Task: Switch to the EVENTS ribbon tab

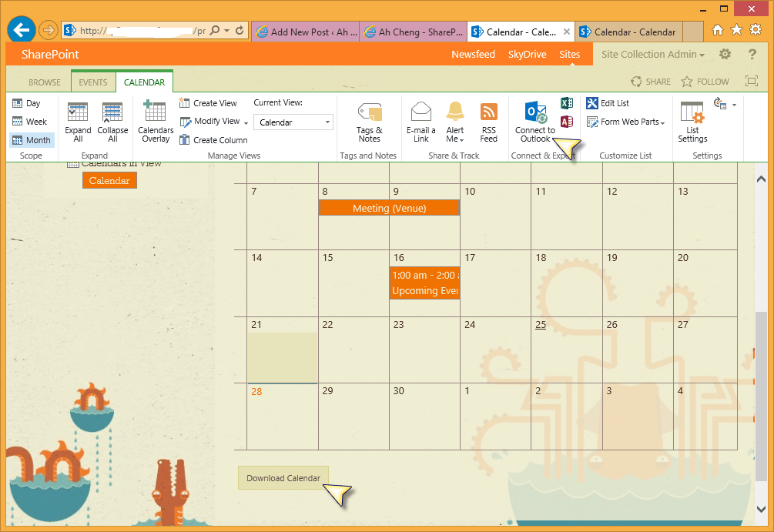Action: pyautogui.click(x=92, y=82)
